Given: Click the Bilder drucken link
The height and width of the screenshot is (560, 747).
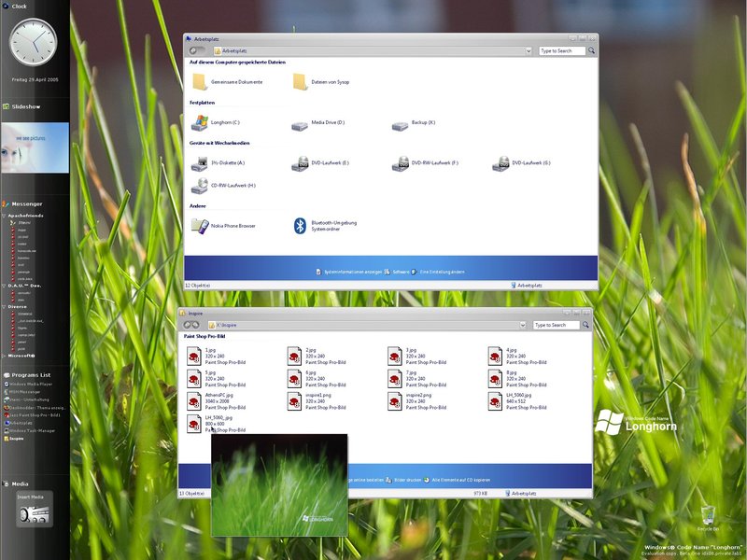Looking at the screenshot, I should point(409,479).
